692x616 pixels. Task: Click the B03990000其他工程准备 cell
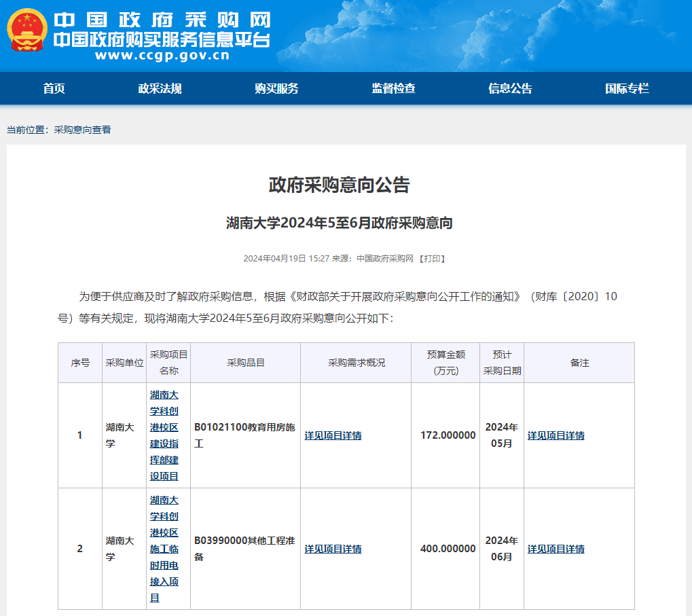[x=245, y=549]
